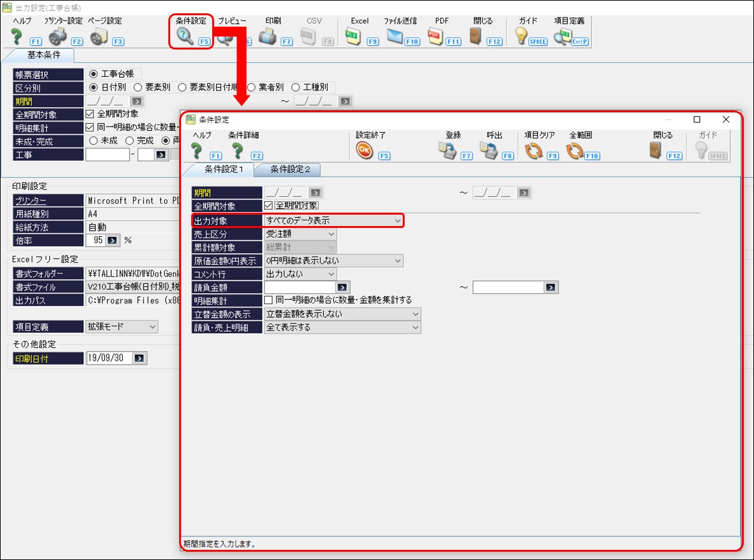Switch to the 条件設定2 tab
The image size is (754, 560).
click(290, 170)
